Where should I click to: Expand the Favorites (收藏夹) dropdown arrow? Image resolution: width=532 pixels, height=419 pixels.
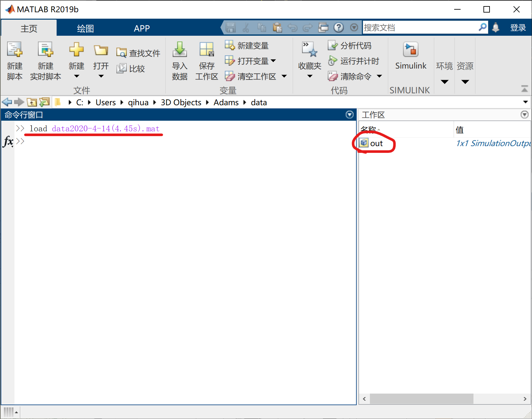310,76
